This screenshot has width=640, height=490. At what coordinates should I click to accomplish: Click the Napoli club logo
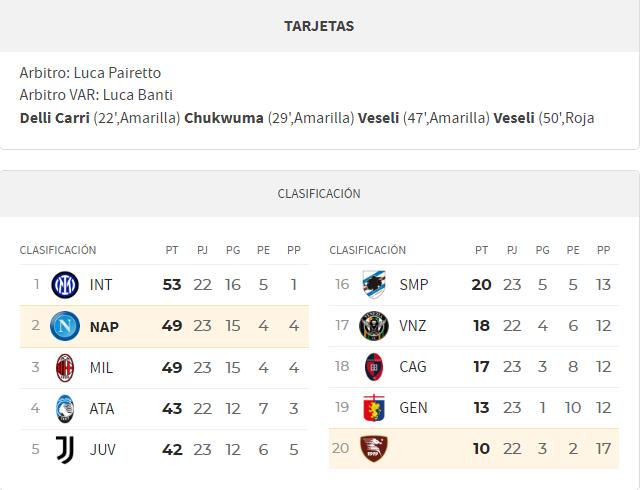click(65, 326)
